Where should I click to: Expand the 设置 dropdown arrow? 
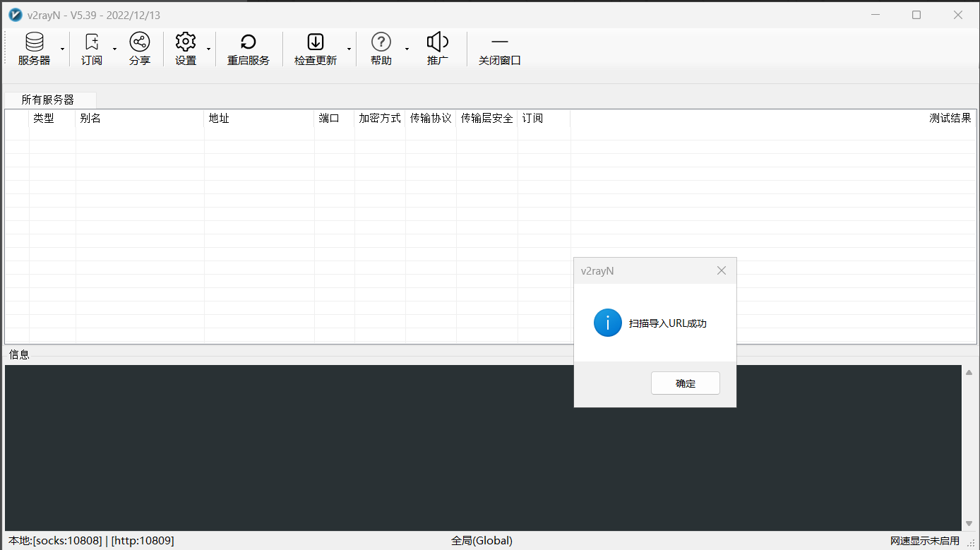click(208, 49)
